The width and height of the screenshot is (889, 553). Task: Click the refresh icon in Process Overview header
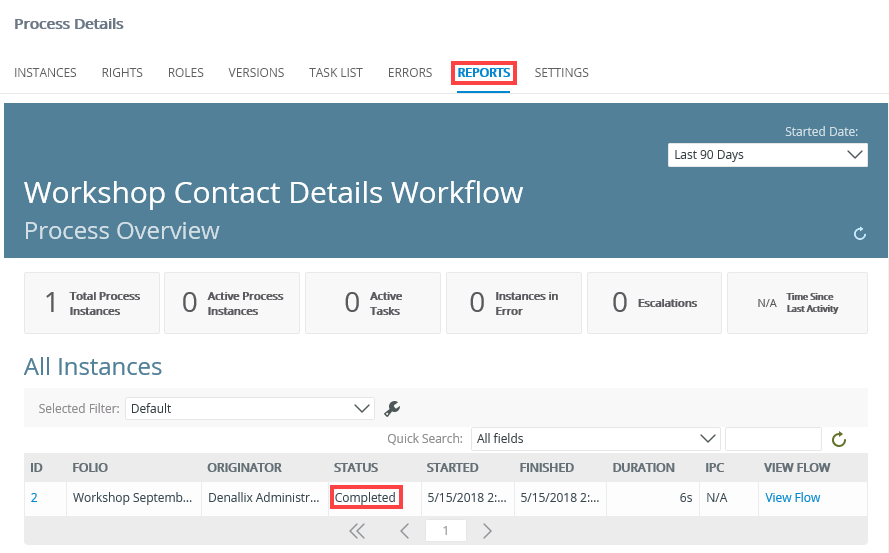(x=859, y=234)
